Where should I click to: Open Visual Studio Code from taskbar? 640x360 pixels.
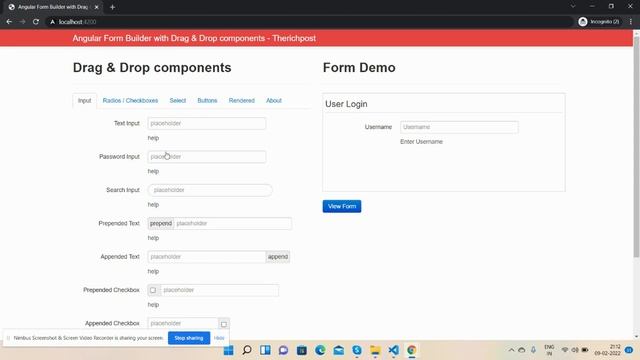tap(393, 350)
